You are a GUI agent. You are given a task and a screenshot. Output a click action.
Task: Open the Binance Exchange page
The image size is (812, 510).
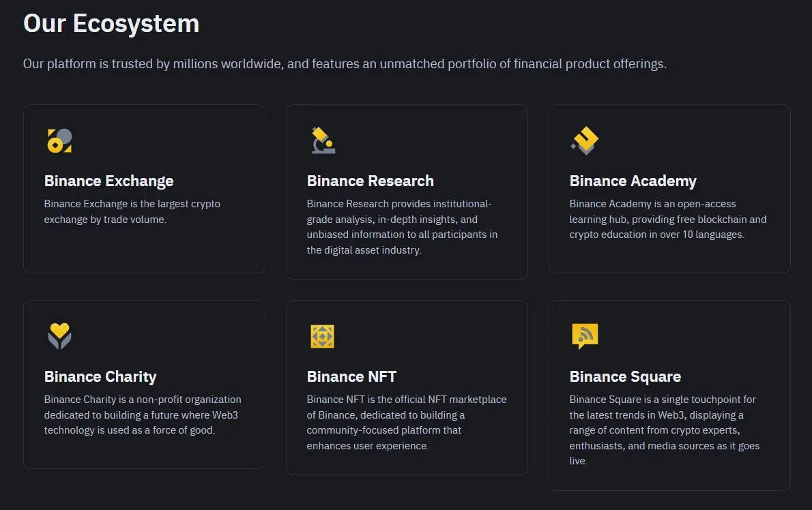(x=108, y=181)
